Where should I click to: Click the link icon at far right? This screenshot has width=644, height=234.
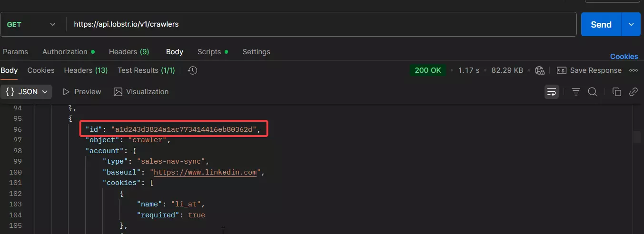point(633,92)
